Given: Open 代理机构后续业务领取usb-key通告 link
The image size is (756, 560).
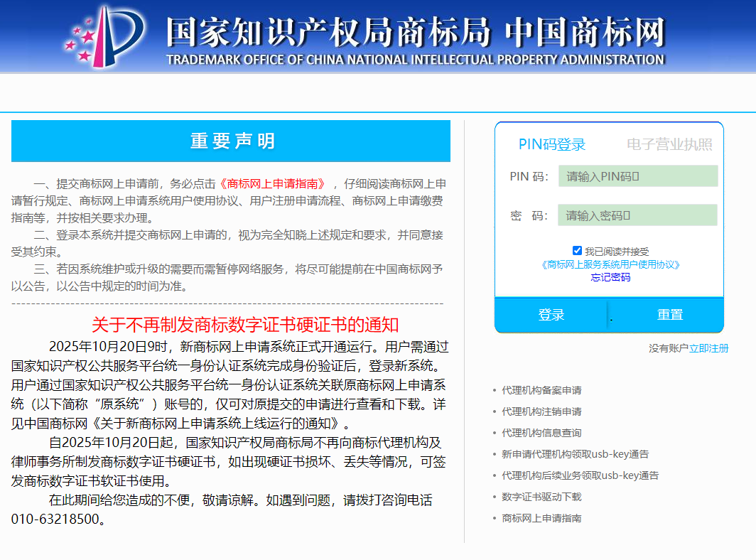Looking at the screenshot, I should pyautogui.click(x=580, y=475).
